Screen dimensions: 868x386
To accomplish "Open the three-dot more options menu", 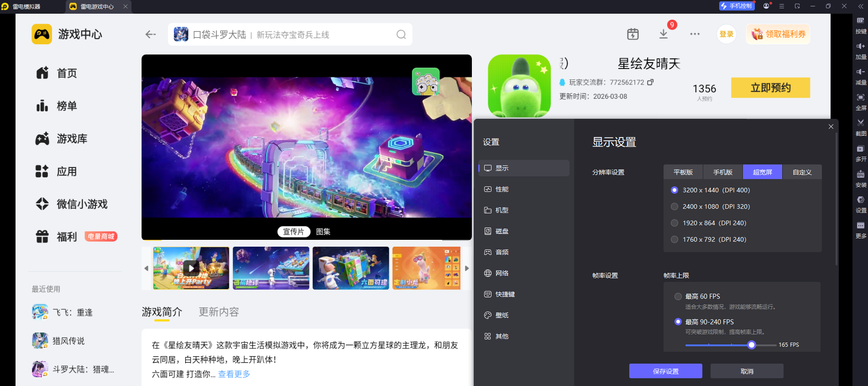I will click(x=695, y=34).
